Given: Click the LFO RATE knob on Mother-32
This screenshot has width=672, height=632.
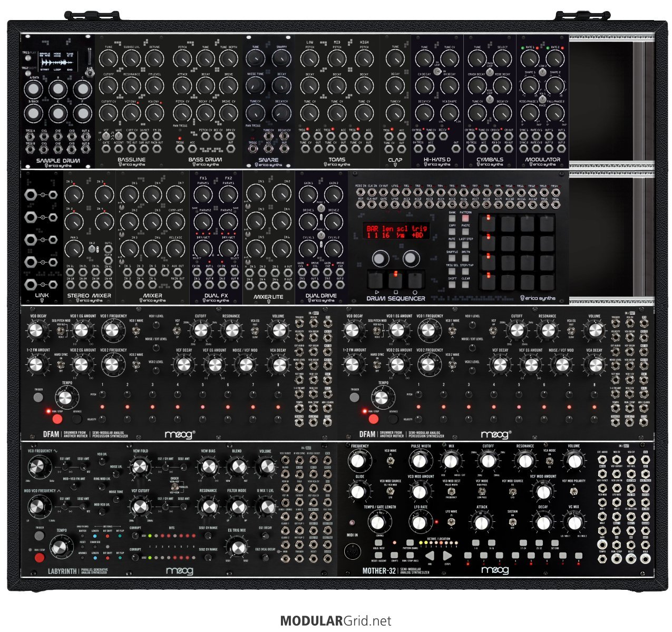Looking at the screenshot, I should pos(420,523).
